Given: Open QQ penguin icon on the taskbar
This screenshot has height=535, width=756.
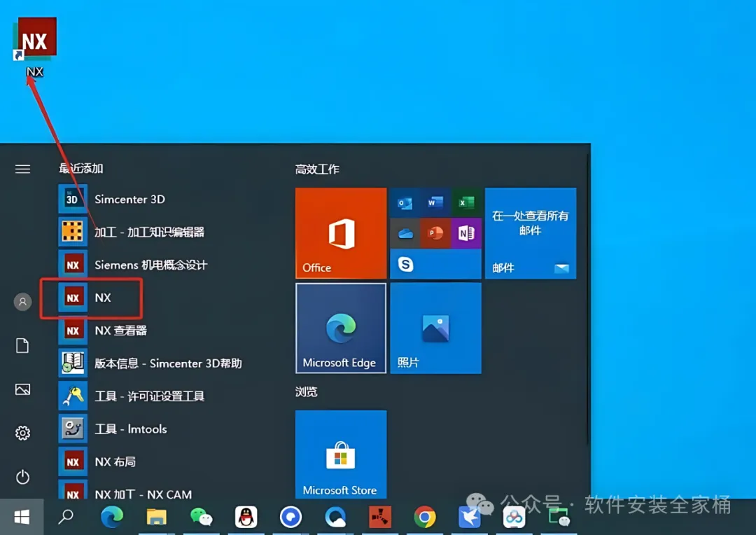Looking at the screenshot, I should (246, 517).
